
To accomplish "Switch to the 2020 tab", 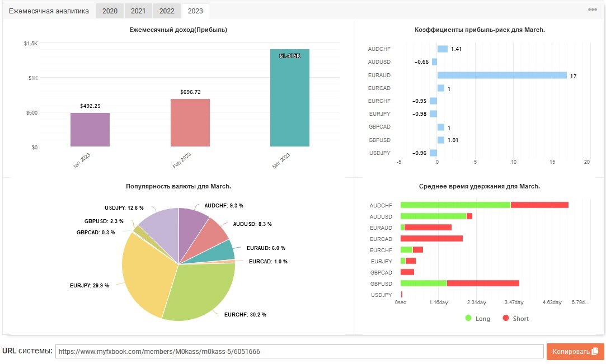I will click(110, 11).
